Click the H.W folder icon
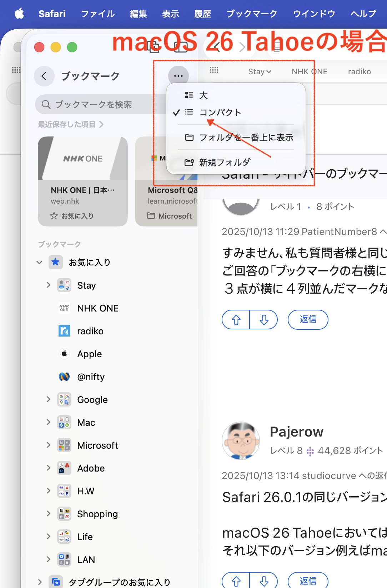Image resolution: width=387 pixels, height=588 pixels. [64, 491]
